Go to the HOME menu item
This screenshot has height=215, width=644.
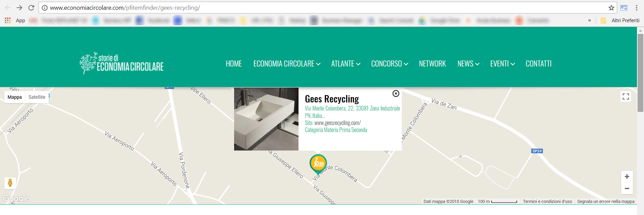pos(234,63)
